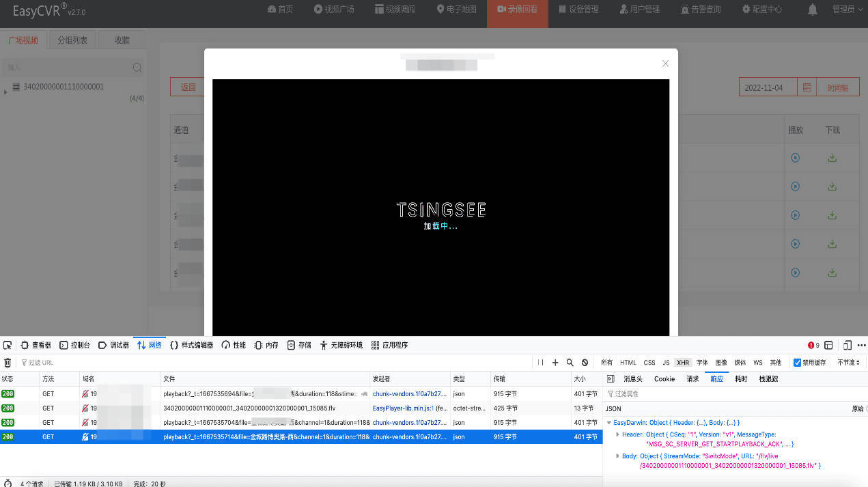This screenshot has height=487, width=868.
Task: Open the 视频广场 page
Action: point(334,10)
